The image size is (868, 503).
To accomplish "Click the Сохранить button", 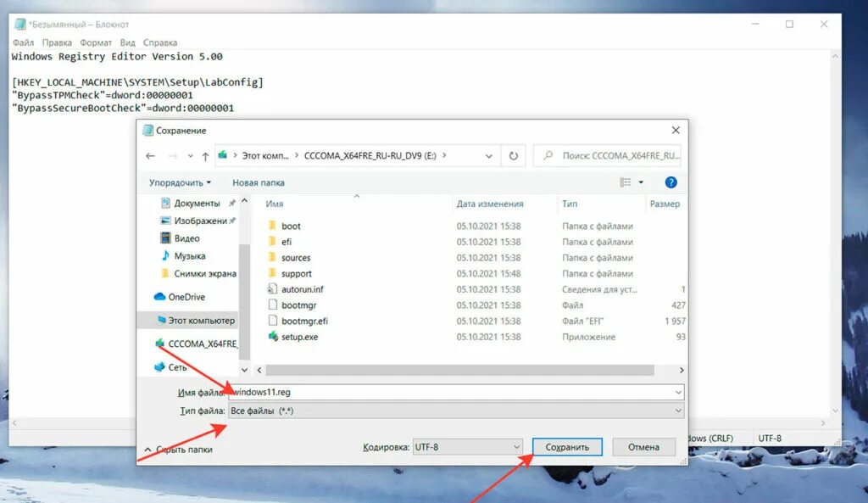I will pyautogui.click(x=567, y=447).
